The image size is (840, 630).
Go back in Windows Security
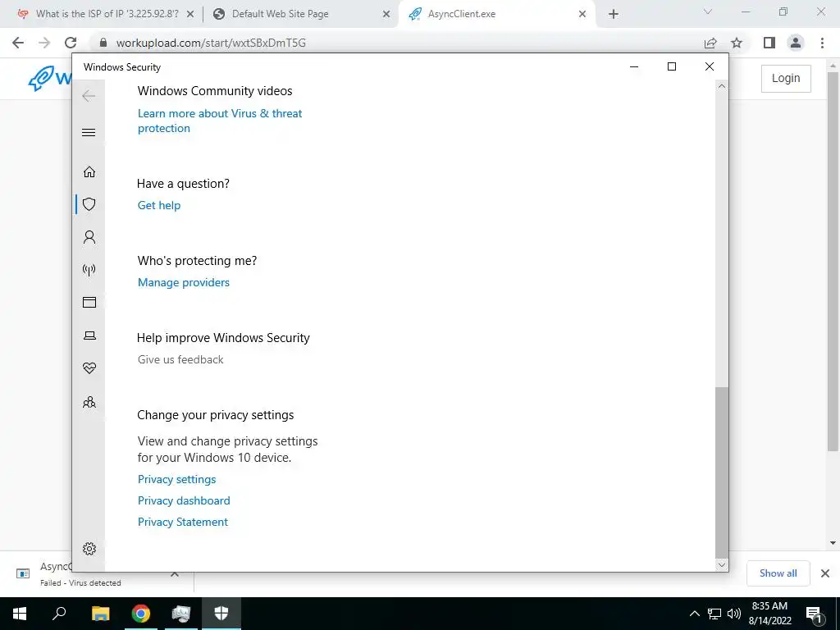pyautogui.click(x=89, y=96)
